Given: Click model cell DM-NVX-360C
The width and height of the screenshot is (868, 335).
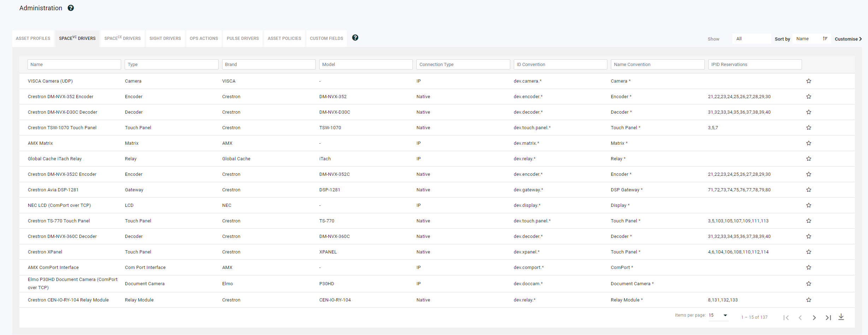Looking at the screenshot, I should pos(334,236).
